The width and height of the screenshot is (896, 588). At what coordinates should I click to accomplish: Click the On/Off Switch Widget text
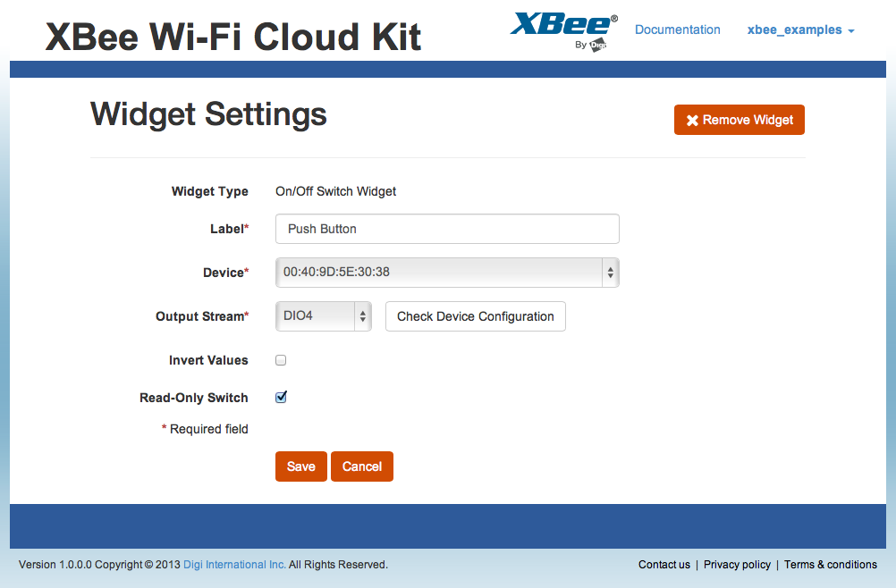335,191
